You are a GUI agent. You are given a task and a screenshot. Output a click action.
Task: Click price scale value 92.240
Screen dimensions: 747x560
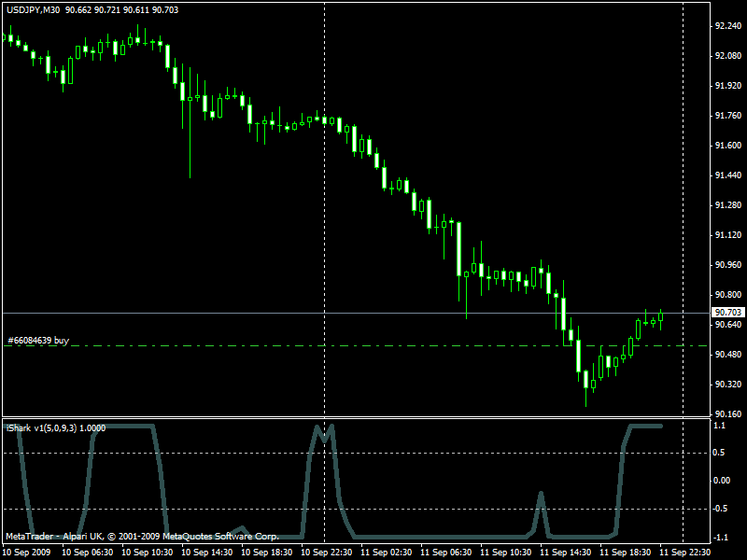pyautogui.click(x=728, y=26)
